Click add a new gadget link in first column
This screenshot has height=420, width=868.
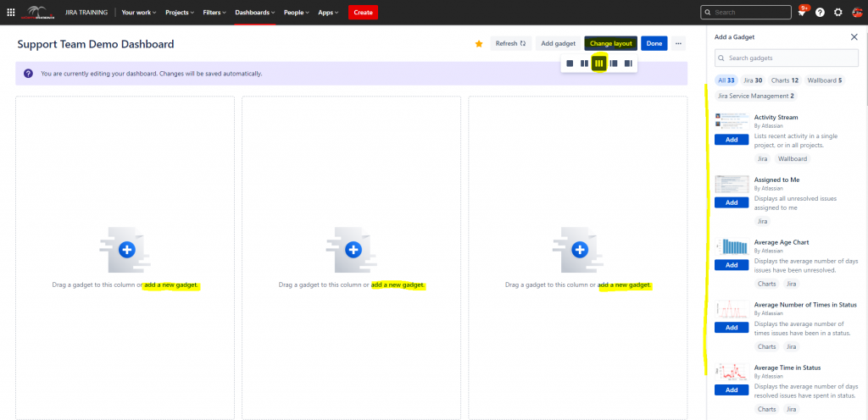[x=171, y=285]
